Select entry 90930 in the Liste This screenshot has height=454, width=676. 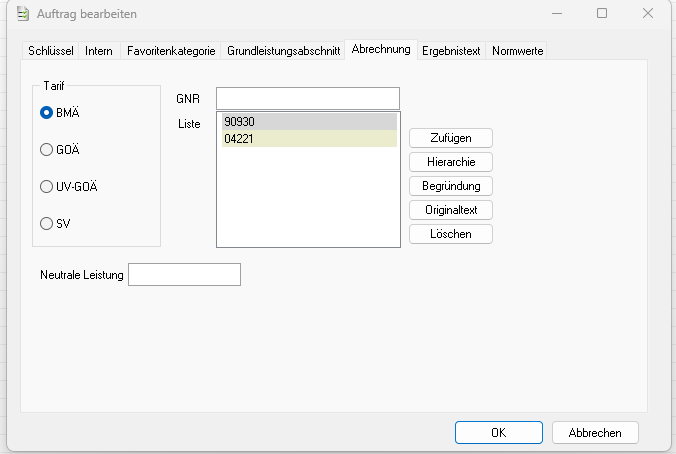[x=309, y=122]
